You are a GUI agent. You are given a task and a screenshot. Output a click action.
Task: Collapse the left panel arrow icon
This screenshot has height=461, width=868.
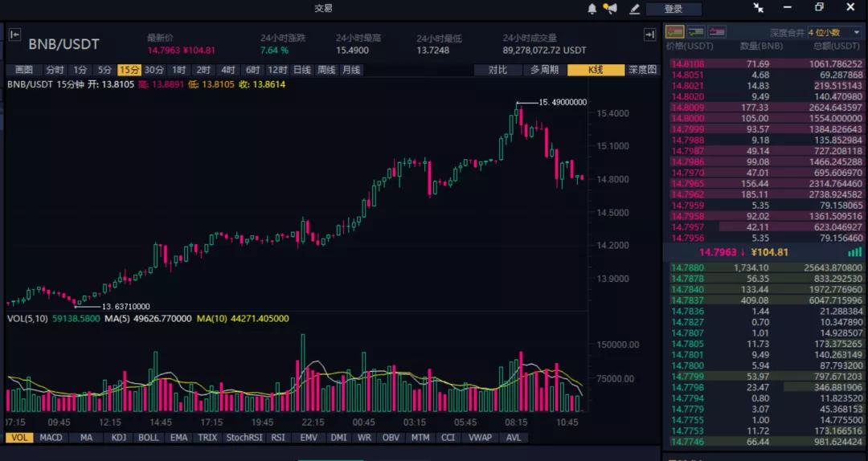(15, 35)
